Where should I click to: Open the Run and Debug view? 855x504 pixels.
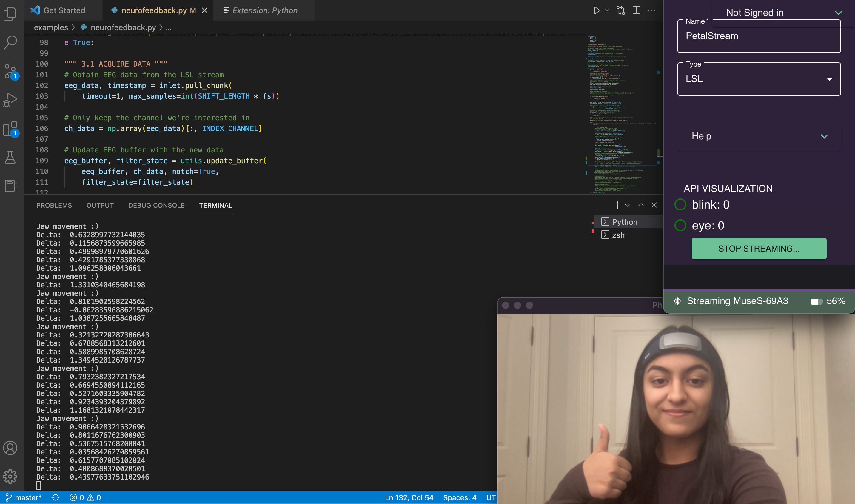click(x=10, y=100)
